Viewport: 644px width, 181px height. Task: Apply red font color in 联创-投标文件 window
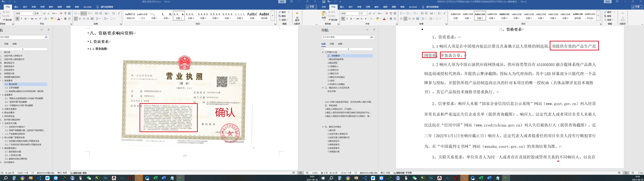[58, 19]
